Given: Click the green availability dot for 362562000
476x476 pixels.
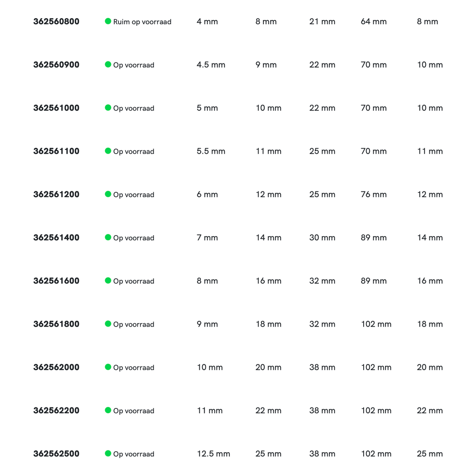Looking at the screenshot, I should coord(108,367).
